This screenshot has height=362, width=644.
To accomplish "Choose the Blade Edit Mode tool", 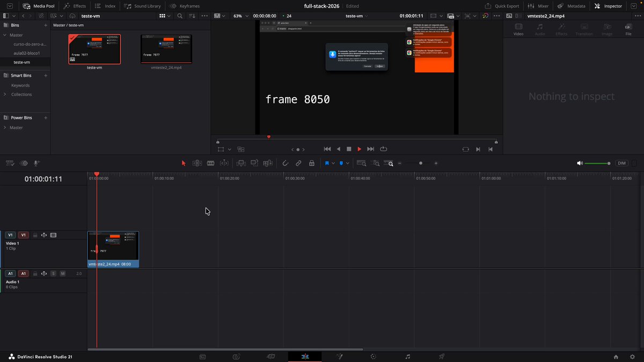I will tap(211, 163).
